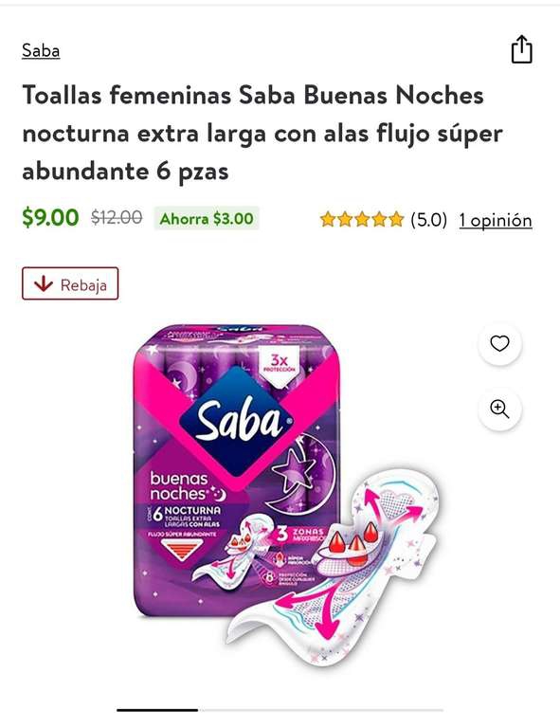Open the 1 opinión reviews link
Screen dimensions: 560x728
496,220
